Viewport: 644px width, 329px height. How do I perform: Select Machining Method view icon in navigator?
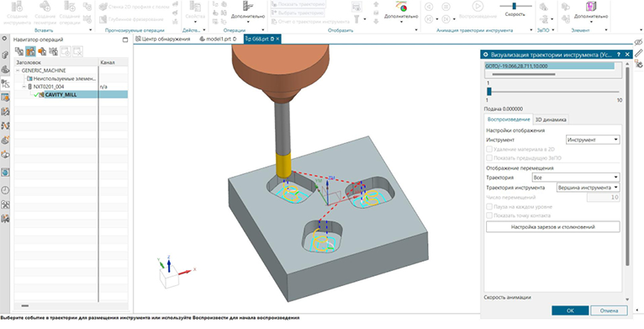tap(53, 51)
